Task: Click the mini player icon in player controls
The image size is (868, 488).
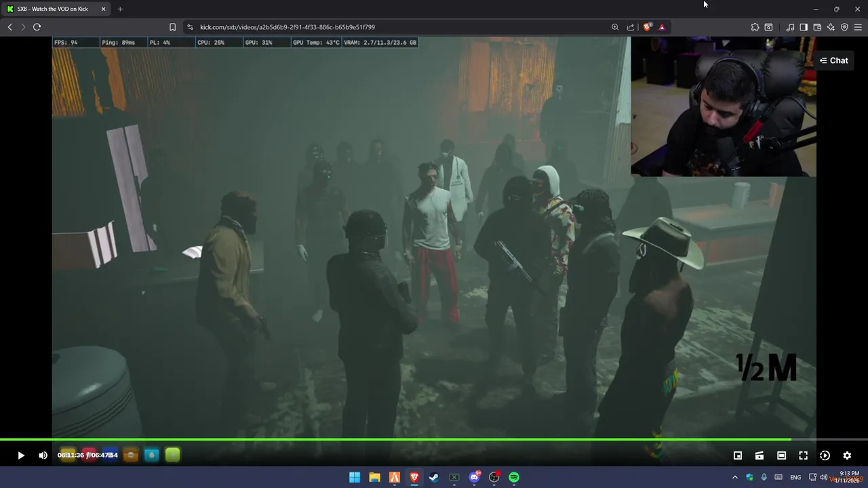Action: [738, 455]
